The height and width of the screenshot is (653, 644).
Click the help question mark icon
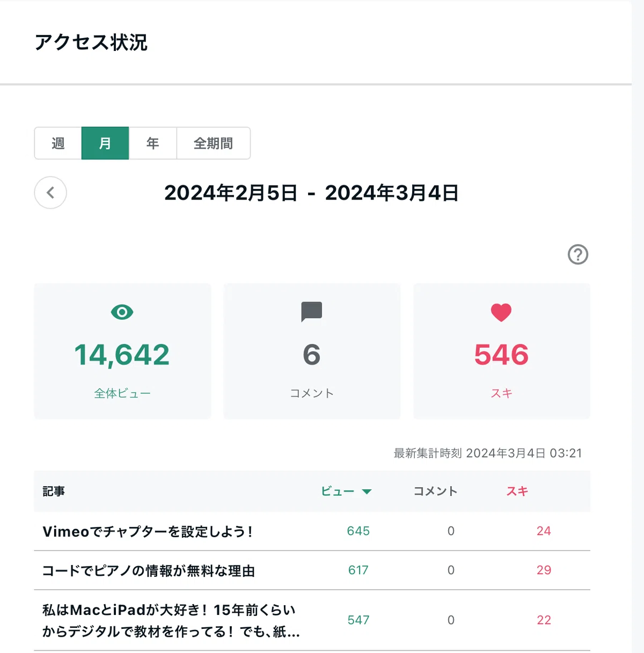(x=578, y=254)
